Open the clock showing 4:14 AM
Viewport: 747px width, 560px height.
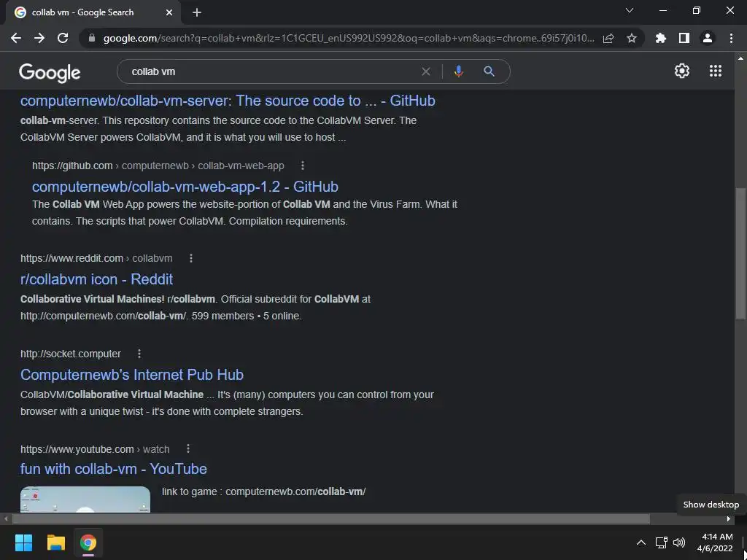pyautogui.click(x=715, y=542)
